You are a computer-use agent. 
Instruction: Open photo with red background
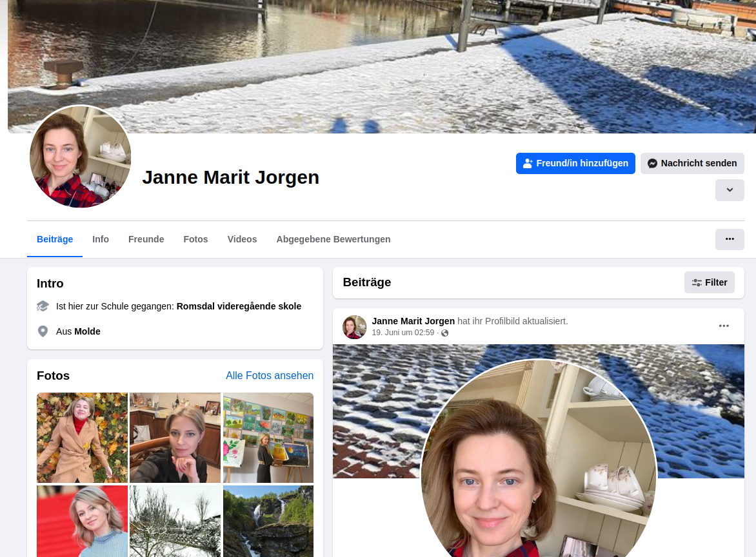point(82,522)
